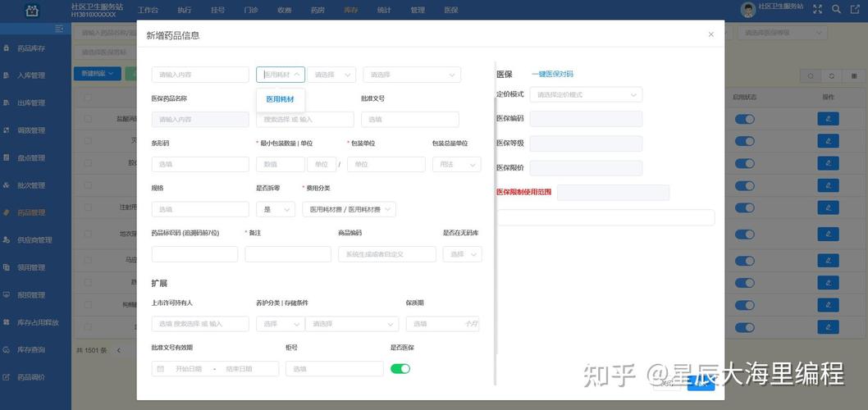Screen dimensions: 868x410
Task: Toggle the 启用状态 switch in the 枸橼酸 row
Action: [745, 304]
